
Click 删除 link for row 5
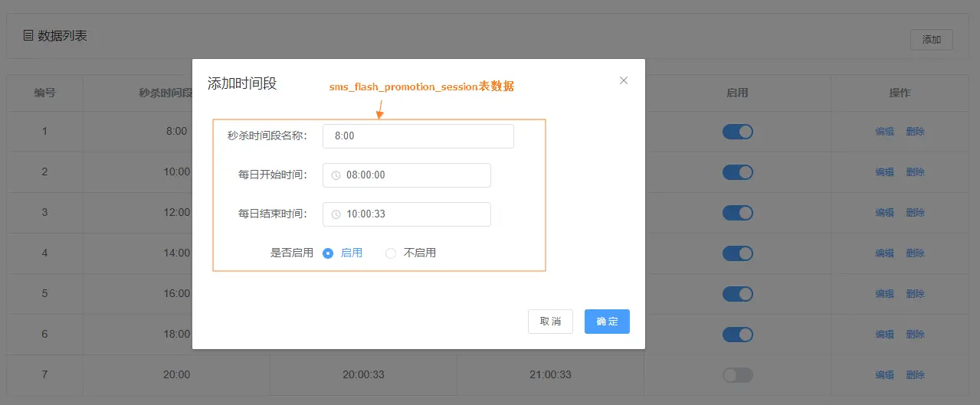click(x=916, y=294)
